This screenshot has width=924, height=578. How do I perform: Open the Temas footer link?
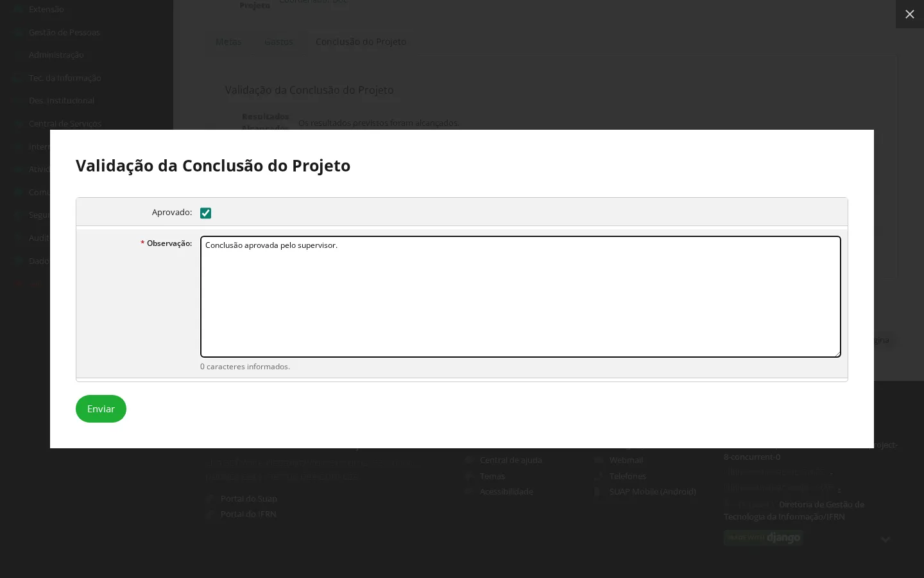(492, 477)
